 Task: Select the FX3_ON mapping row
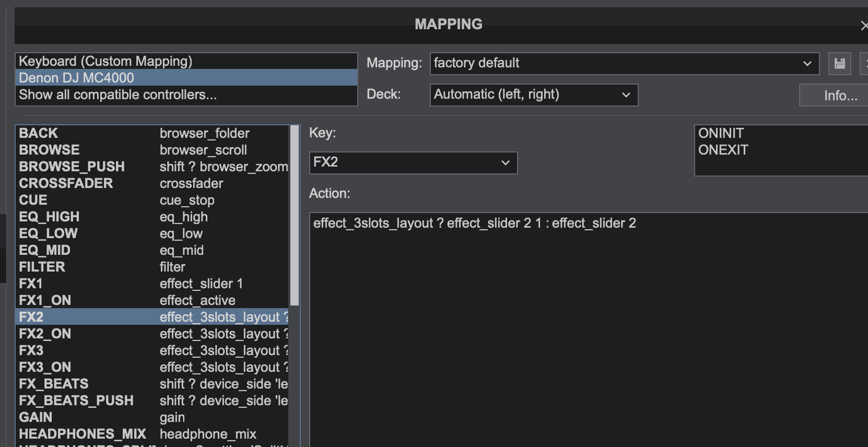[x=153, y=367]
